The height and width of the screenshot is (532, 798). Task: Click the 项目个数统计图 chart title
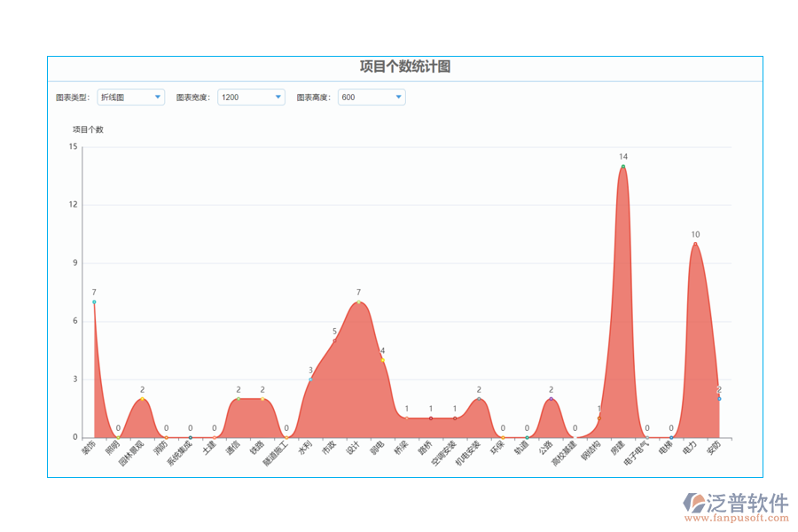[x=405, y=67]
